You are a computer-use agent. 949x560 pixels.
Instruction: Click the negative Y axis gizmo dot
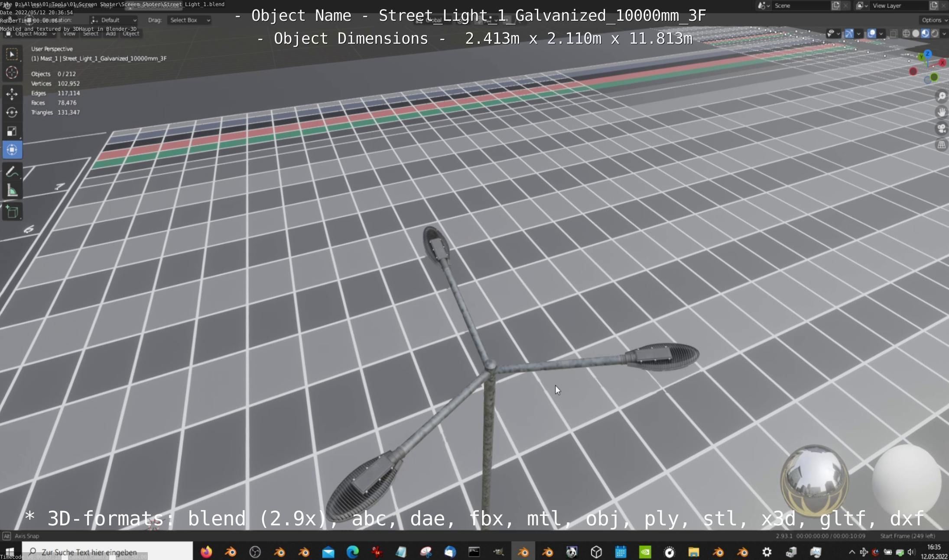934,77
